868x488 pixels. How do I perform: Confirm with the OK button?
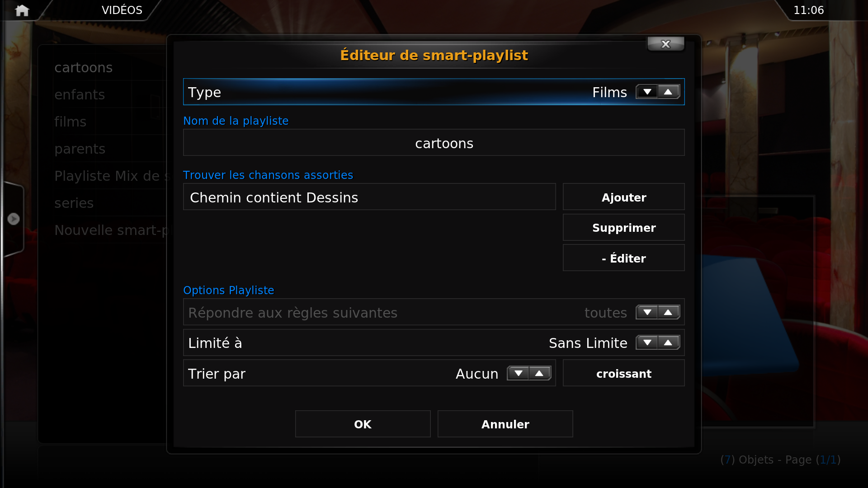coord(363,424)
